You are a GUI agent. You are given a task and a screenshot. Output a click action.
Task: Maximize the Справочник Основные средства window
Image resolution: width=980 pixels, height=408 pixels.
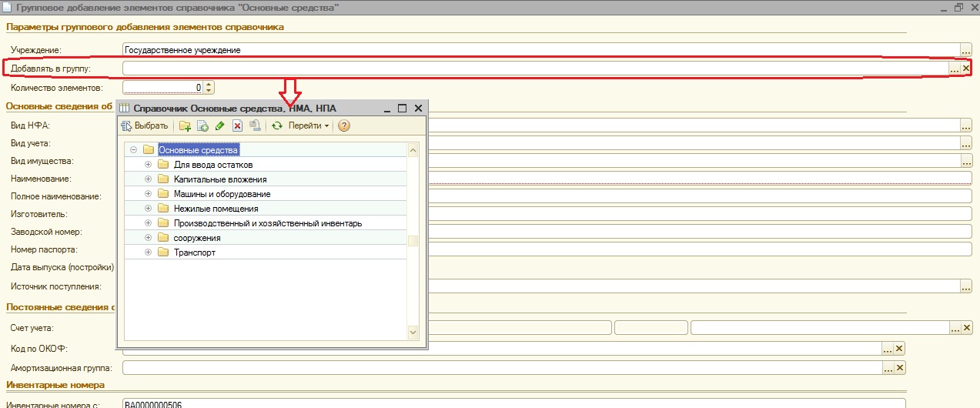402,109
